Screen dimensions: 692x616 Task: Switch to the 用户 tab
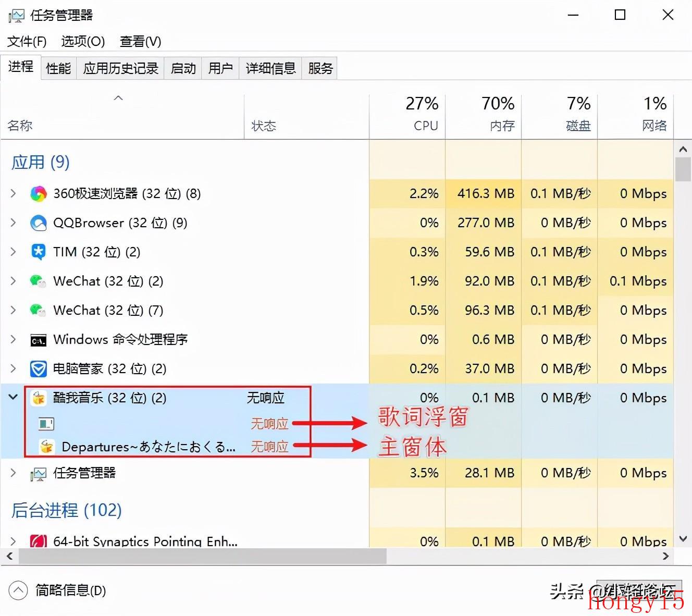point(220,68)
